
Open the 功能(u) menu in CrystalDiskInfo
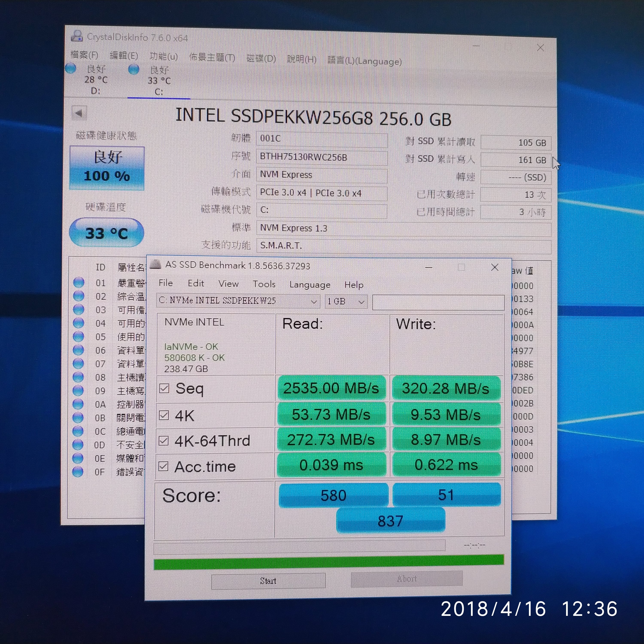[163, 56]
